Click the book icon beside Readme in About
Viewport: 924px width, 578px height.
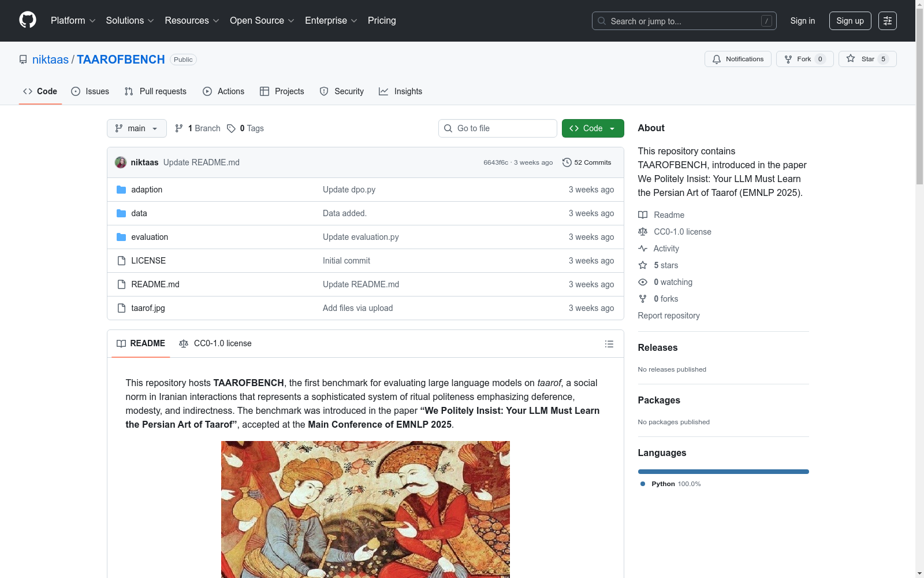[x=643, y=215]
